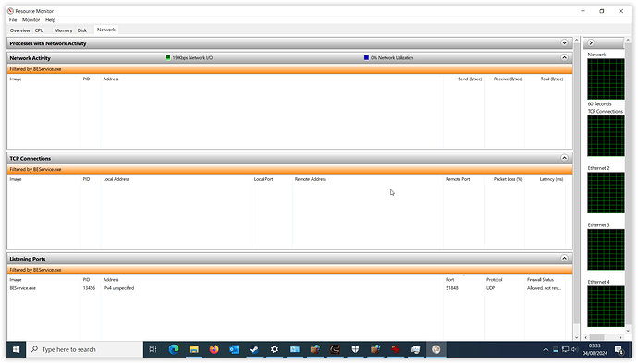
Task: Sort by Send (B/sec) column header
Action: (x=470, y=79)
